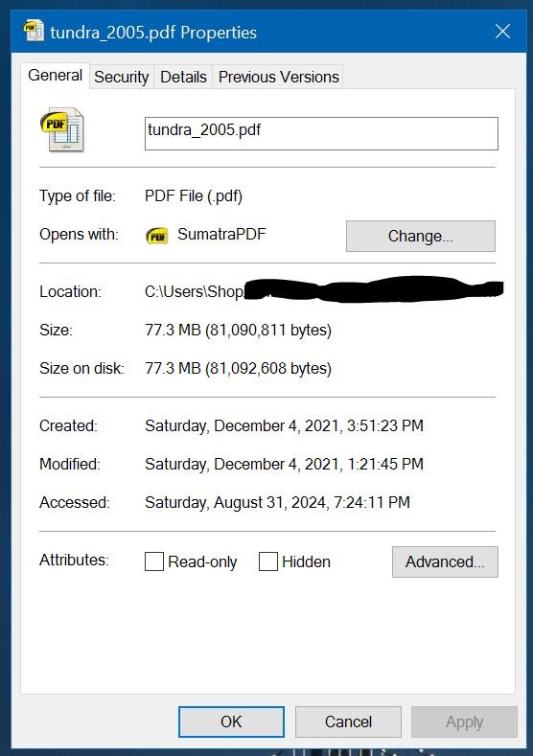Close the Properties dialog with the X
Viewport: 533px width, 756px height.
tap(502, 32)
